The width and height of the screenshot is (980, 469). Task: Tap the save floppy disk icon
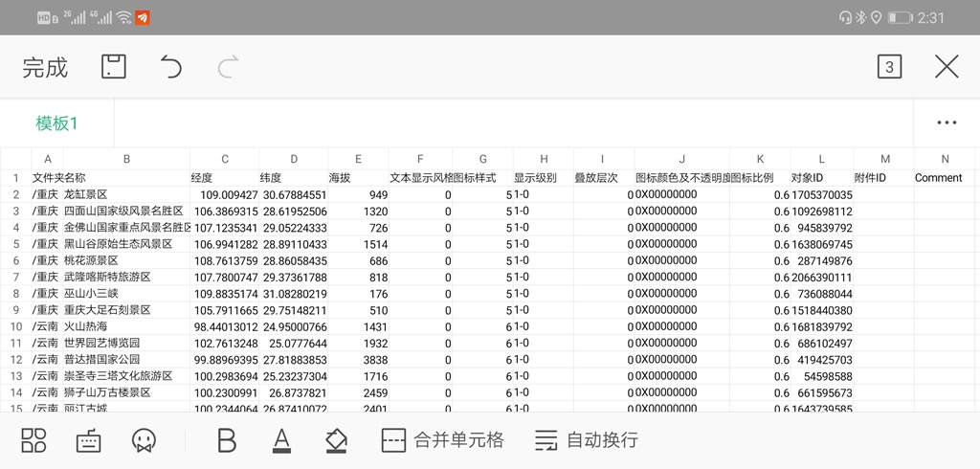(x=114, y=67)
